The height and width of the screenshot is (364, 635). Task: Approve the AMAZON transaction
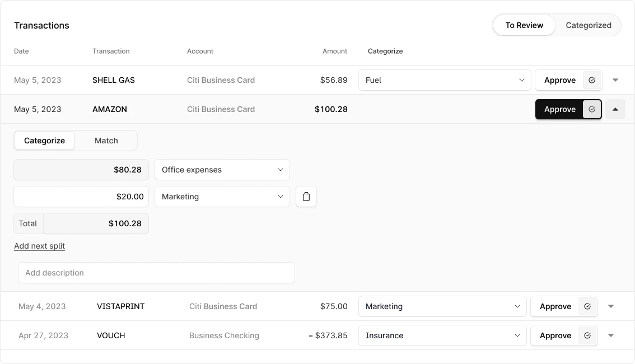560,109
